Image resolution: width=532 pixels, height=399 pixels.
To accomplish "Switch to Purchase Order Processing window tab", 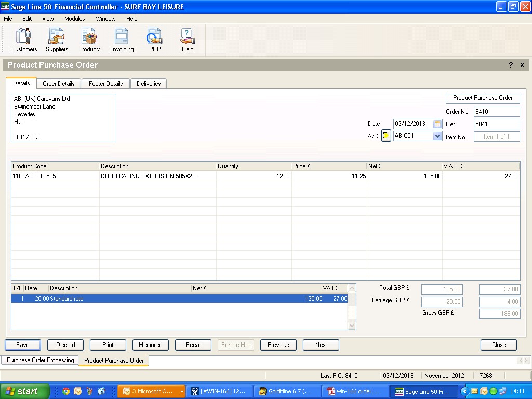I will tap(41, 360).
